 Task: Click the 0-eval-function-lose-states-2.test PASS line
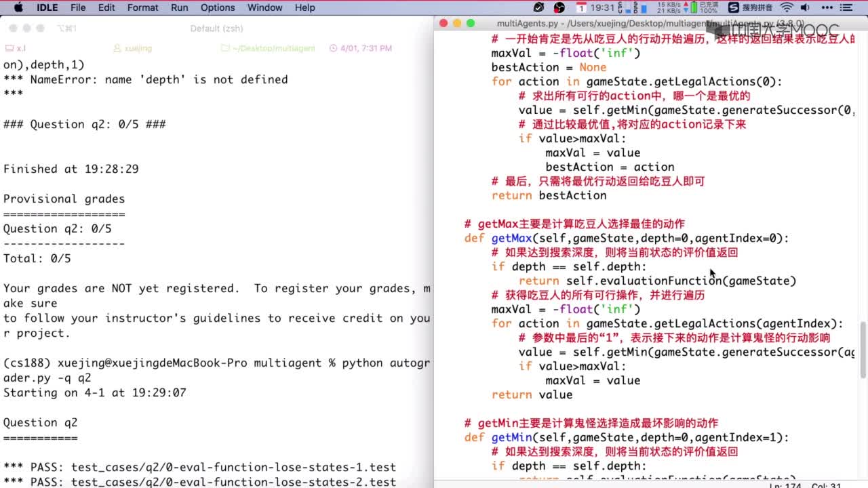coord(200,482)
